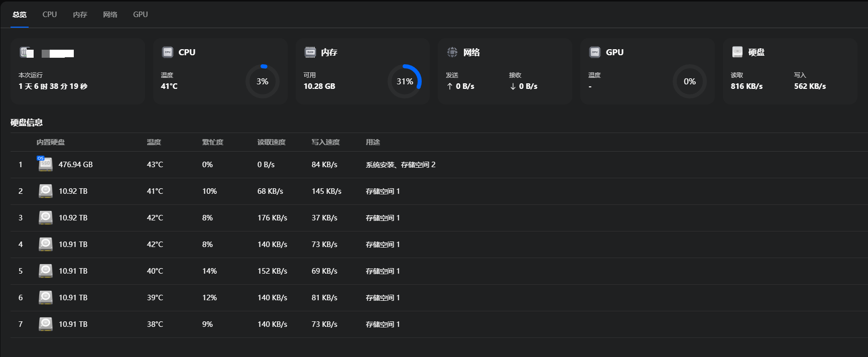Click the disk icon in row 3

click(x=46, y=218)
